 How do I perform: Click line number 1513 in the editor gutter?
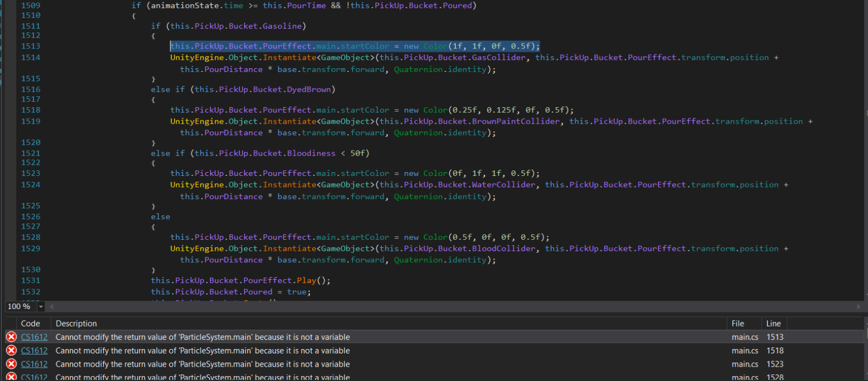[31, 46]
